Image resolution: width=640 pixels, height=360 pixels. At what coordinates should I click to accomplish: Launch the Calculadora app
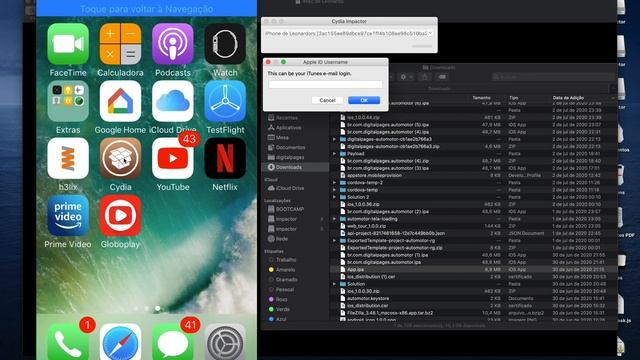(x=120, y=44)
